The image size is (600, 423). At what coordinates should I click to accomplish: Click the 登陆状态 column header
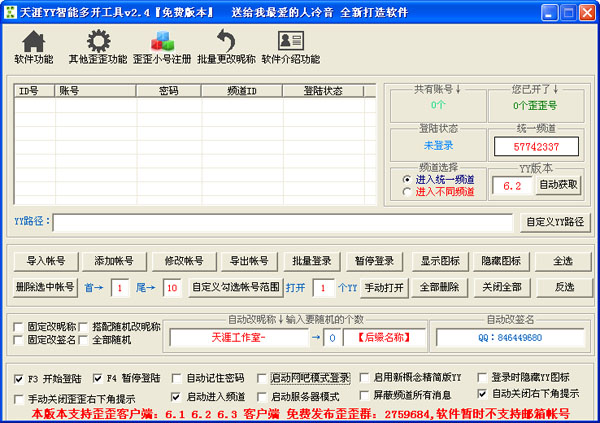[x=323, y=91]
